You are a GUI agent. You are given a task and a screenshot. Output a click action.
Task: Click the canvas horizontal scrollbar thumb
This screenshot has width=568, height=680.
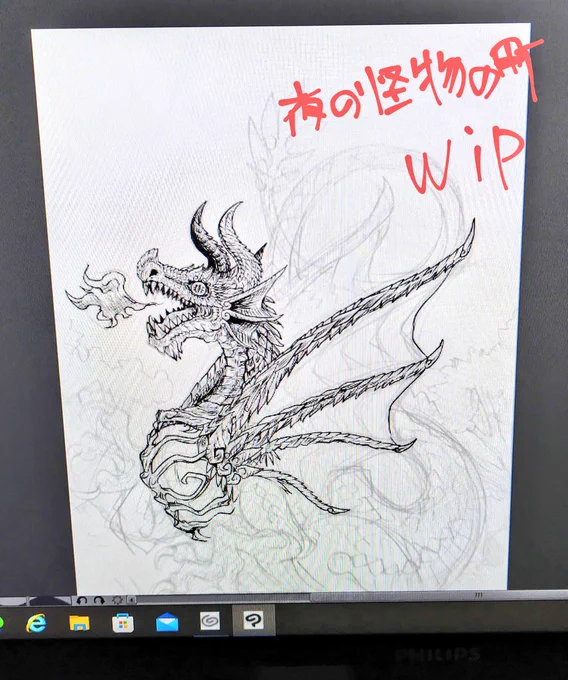pyautogui.click(x=438, y=597)
